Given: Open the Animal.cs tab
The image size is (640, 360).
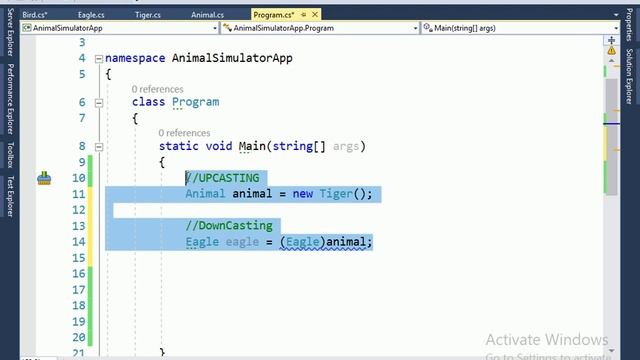Looking at the screenshot, I should tap(207, 15).
